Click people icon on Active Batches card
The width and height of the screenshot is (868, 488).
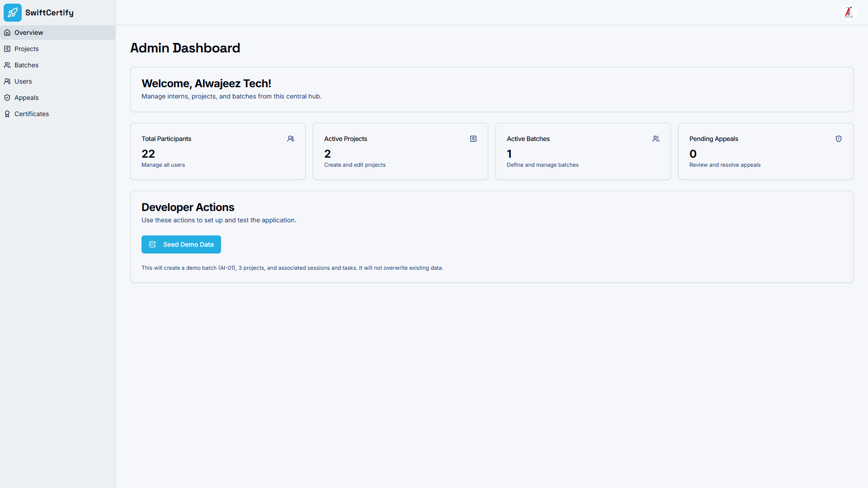click(x=656, y=139)
